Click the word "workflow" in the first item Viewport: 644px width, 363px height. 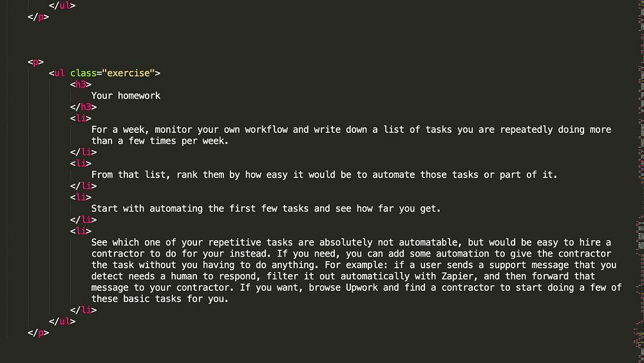[265, 130]
